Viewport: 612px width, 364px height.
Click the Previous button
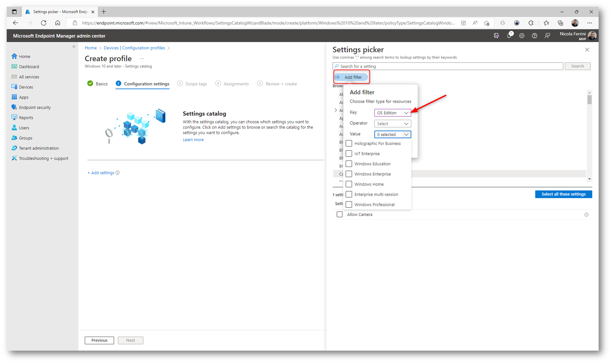(99, 340)
